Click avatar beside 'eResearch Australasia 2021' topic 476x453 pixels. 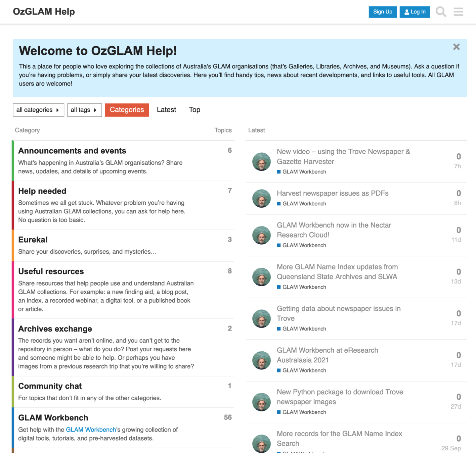click(x=261, y=360)
